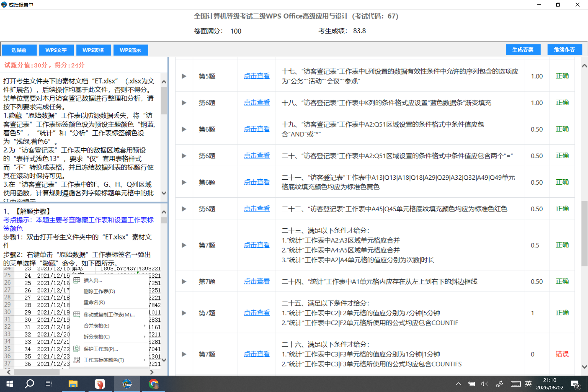Expand the row for item 二十五

point(184,313)
